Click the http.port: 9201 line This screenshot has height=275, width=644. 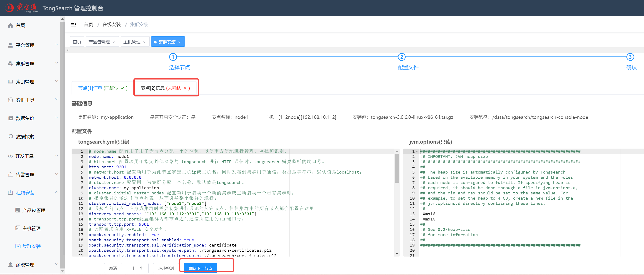(x=108, y=167)
